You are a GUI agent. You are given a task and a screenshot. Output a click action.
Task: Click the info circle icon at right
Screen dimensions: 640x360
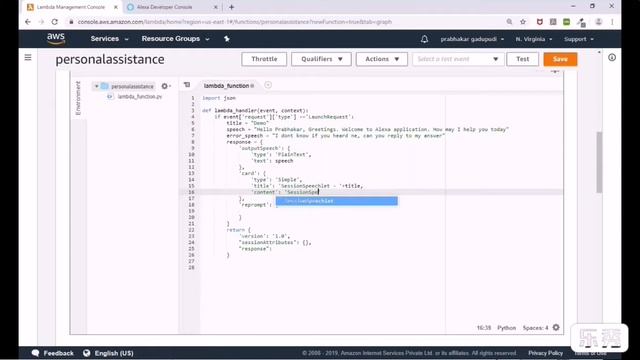(612, 58)
